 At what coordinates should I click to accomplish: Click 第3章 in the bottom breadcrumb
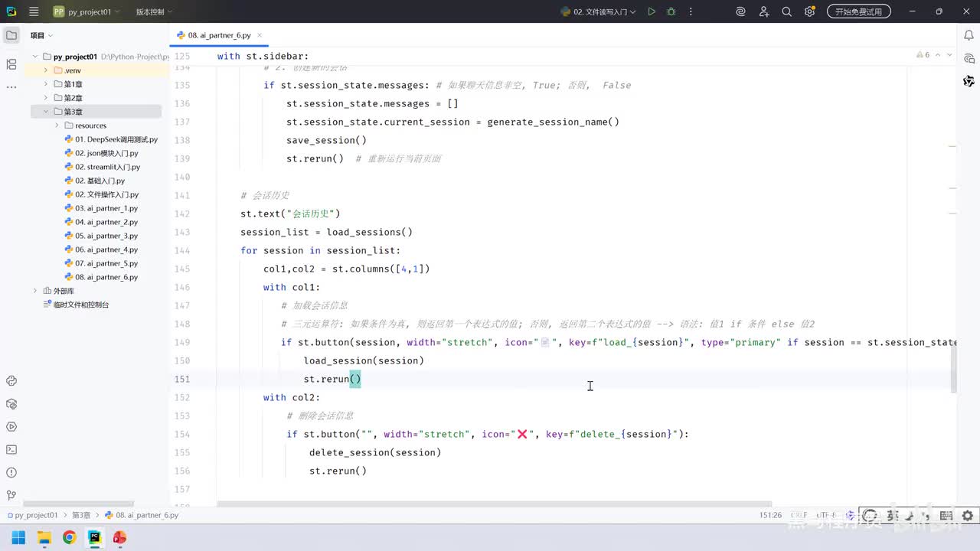[x=81, y=515]
